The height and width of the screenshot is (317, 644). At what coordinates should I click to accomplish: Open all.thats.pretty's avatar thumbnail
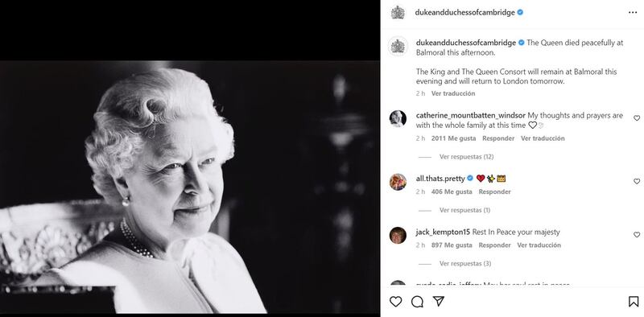click(x=398, y=182)
